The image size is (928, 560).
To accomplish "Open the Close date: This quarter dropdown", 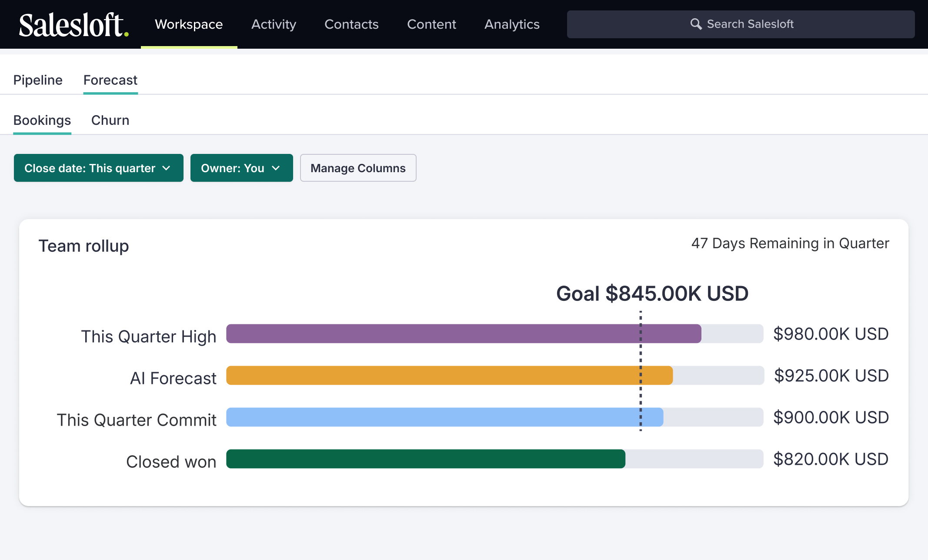I will (x=99, y=168).
